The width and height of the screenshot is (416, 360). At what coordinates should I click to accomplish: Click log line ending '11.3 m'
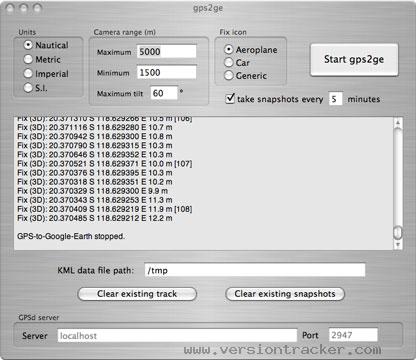[x=95, y=200]
